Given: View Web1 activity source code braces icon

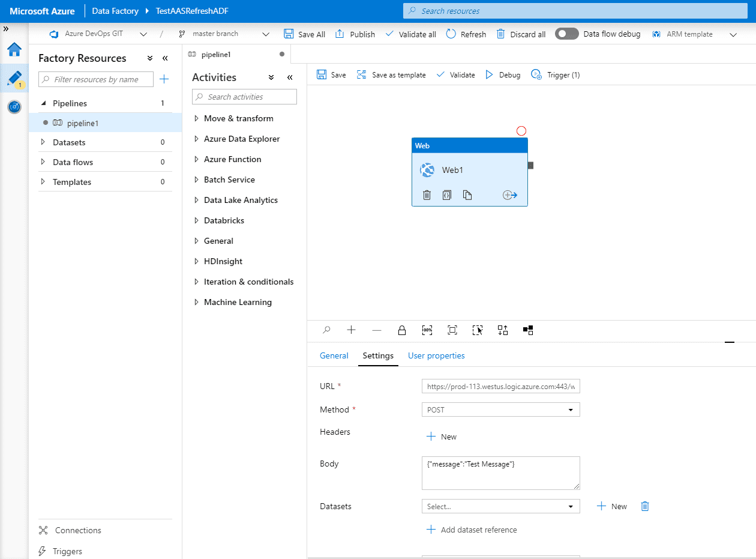Looking at the screenshot, I should 447,195.
